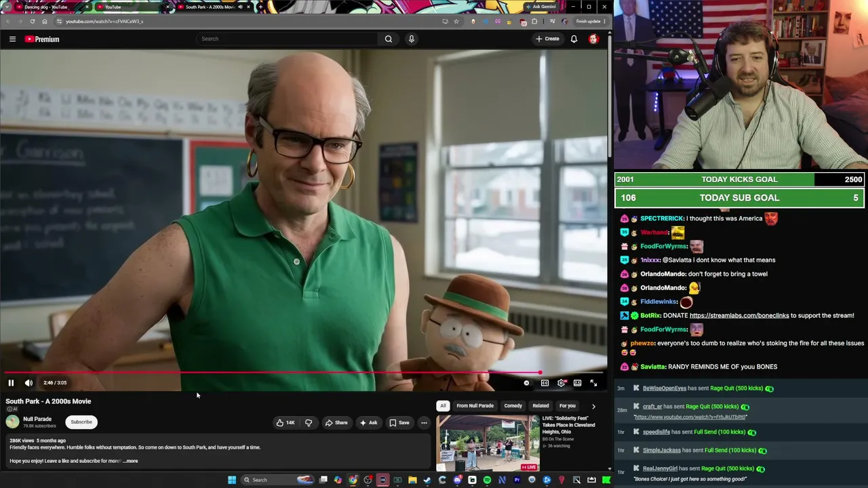
Task: Expand the description with ...more
Action: tap(130, 461)
